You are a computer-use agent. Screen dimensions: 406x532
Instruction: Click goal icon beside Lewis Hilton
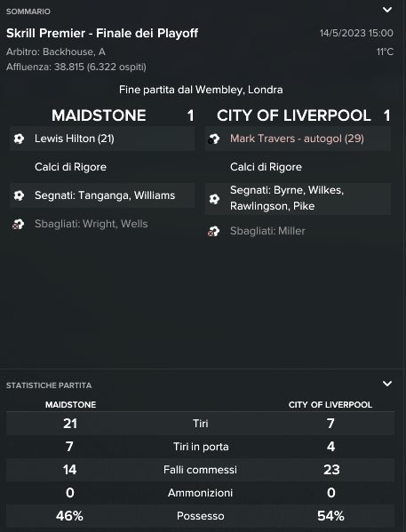(19, 139)
